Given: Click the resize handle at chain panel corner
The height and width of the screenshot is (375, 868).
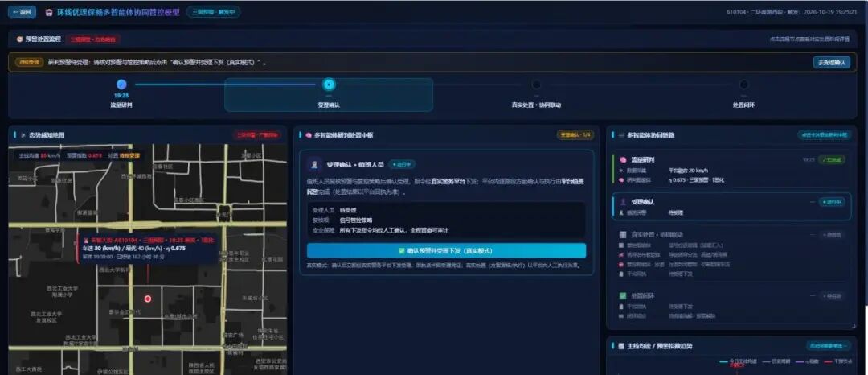Looking at the screenshot, I should (854, 326).
